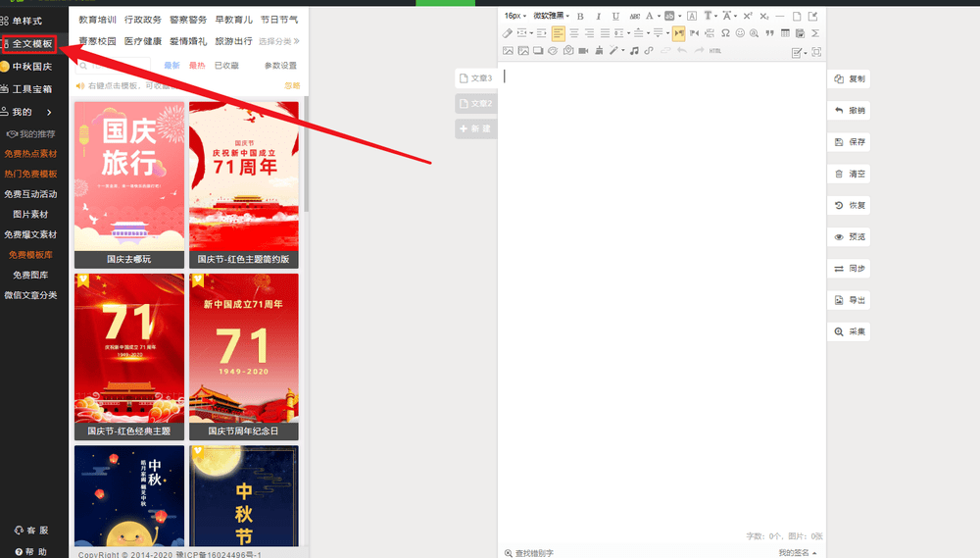Select the 文章3 article tab
Image resolution: width=980 pixels, height=558 pixels.
pos(476,77)
